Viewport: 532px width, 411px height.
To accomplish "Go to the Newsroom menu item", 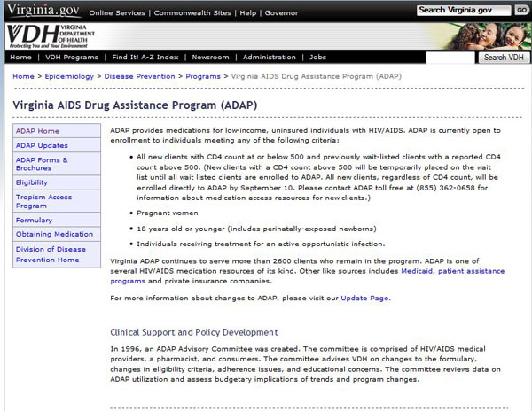I will 210,58.
